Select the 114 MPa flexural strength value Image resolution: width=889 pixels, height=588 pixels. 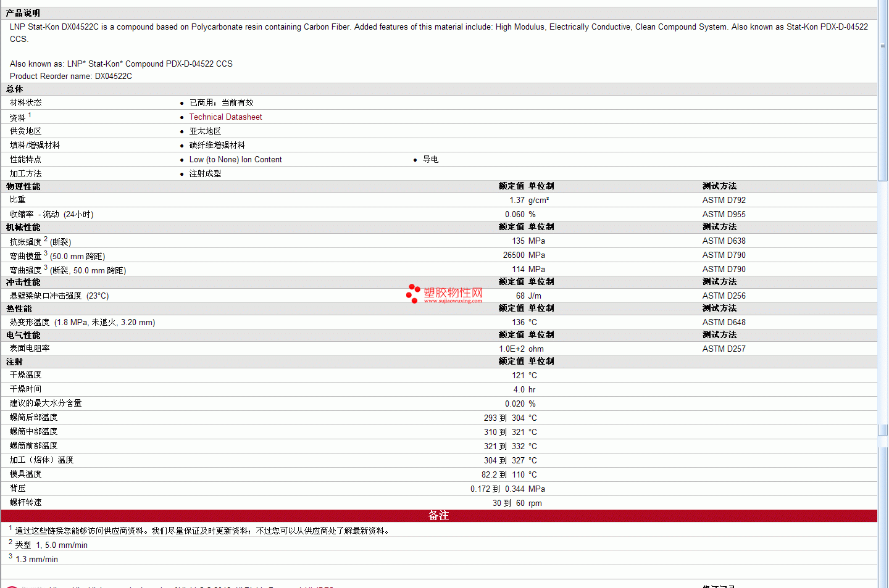[528, 269]
